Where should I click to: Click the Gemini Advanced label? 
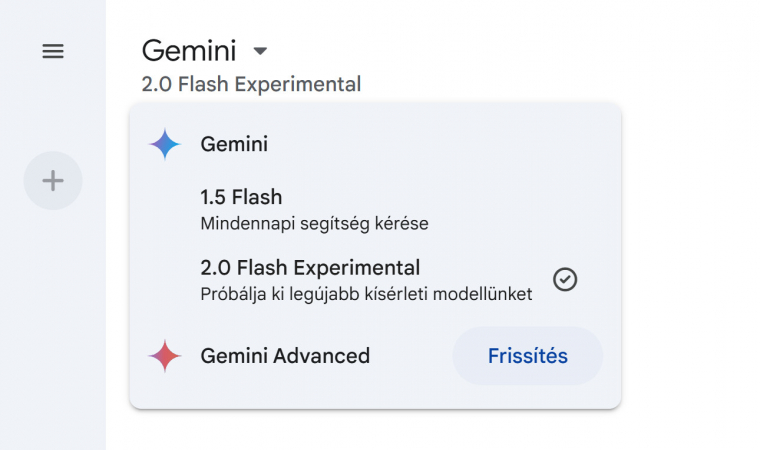(285, 356)
